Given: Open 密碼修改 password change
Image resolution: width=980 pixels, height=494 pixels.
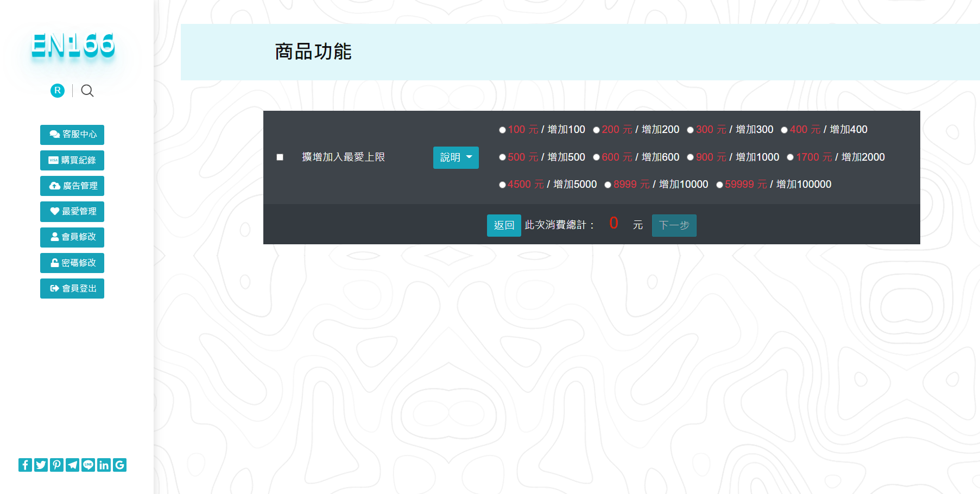Looking at the screenshot, I should (x=72, y=263).
